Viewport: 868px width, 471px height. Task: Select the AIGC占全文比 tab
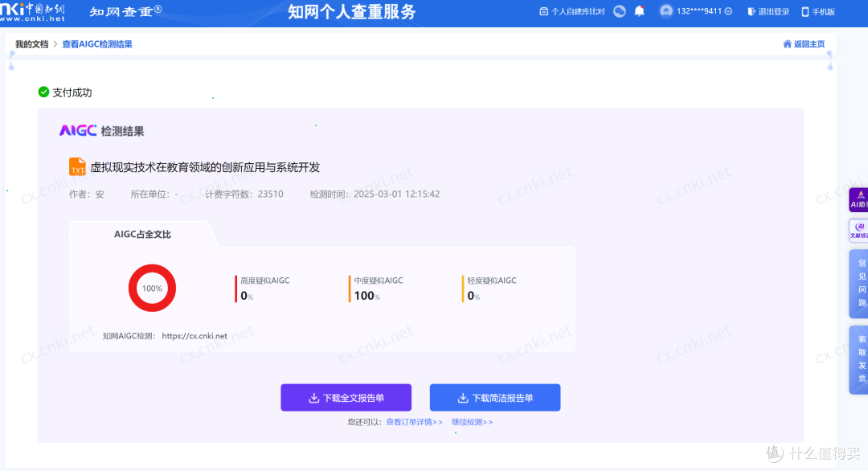click(x=142, y=234)
